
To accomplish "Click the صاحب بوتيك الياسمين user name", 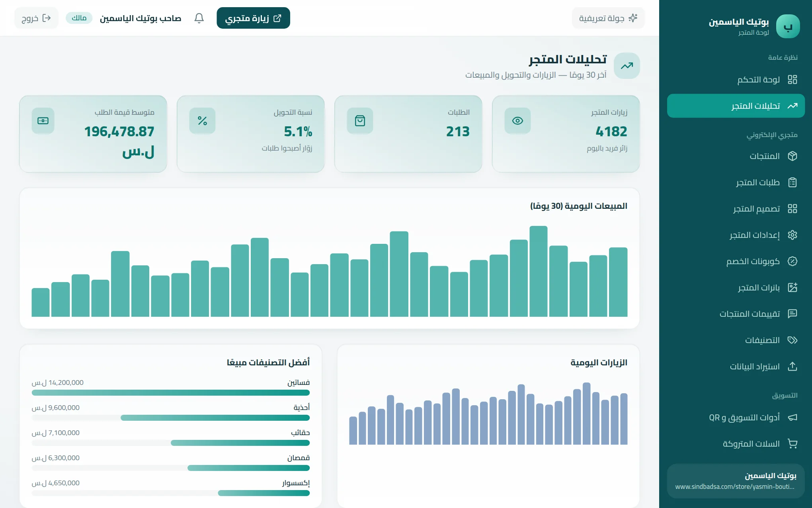I will [x=141, y=18].
